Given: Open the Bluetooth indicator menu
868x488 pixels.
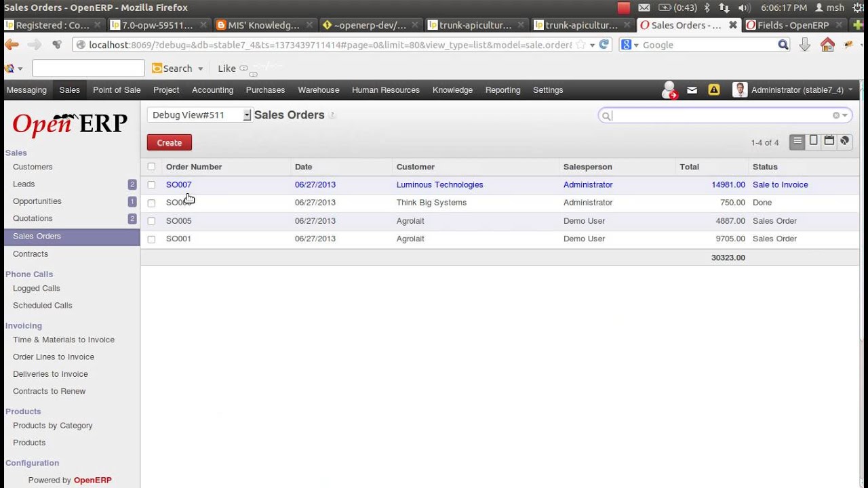Looking at the screenshot, I should pyautogui.click(x=707, y=7).
